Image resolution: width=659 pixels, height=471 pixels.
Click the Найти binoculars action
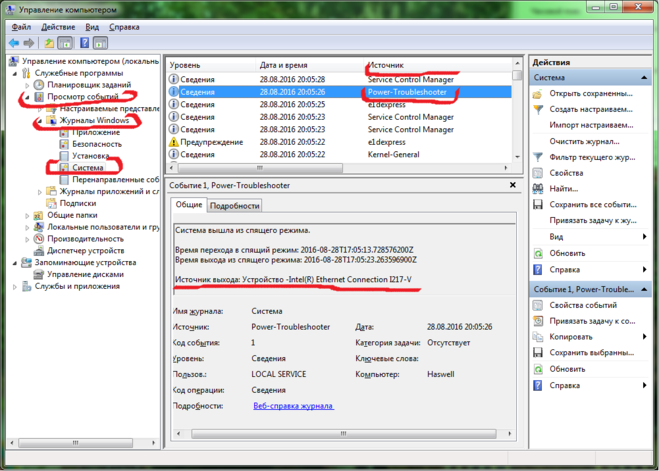point(563,188)
